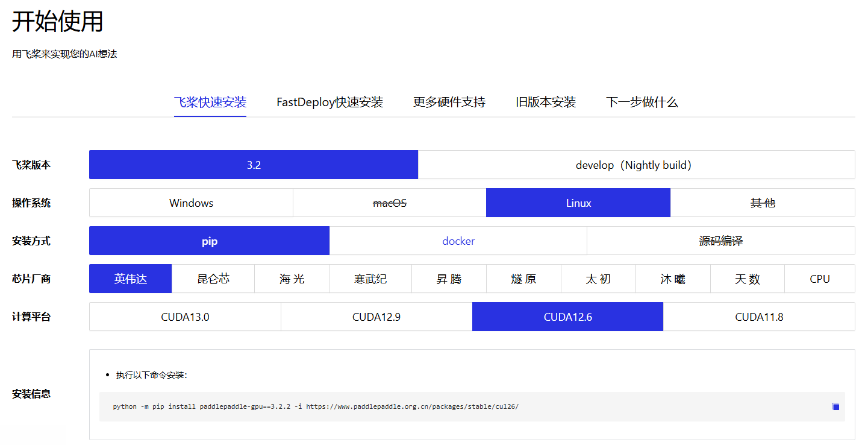Select 源码编译 install method
Screen dimensions: 868x445
tap(721, 241)
